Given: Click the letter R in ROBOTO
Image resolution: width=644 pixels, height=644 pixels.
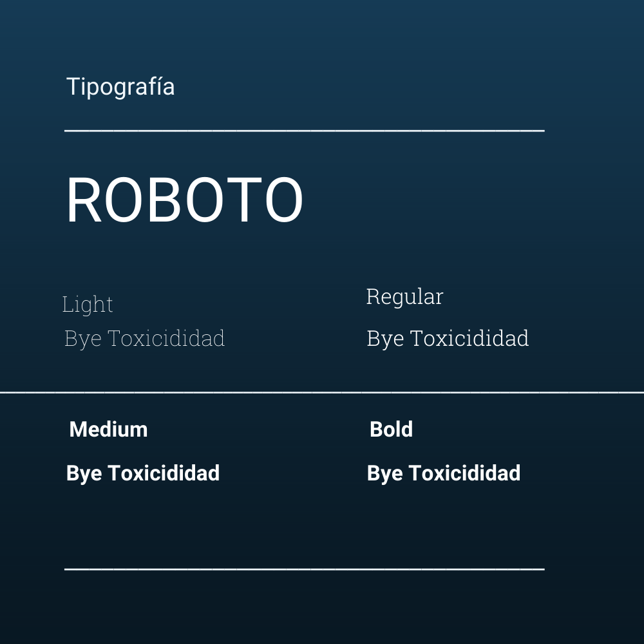Looking at the screenshot, I should (84, 200).
